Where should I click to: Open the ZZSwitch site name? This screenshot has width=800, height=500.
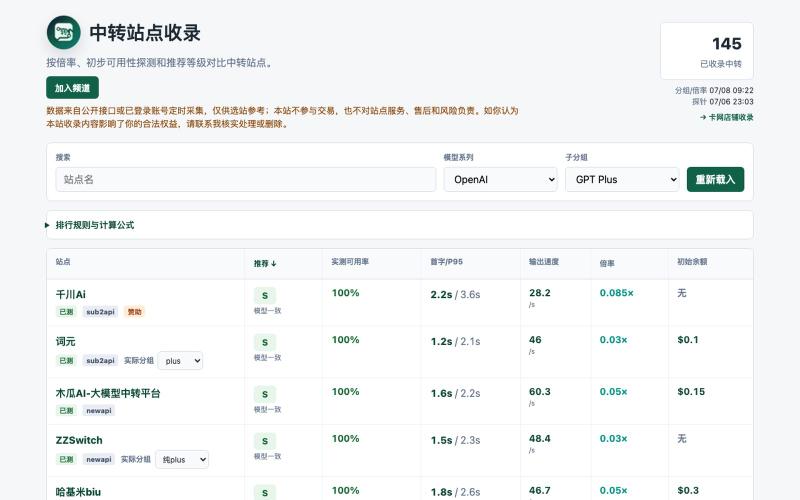79,440
